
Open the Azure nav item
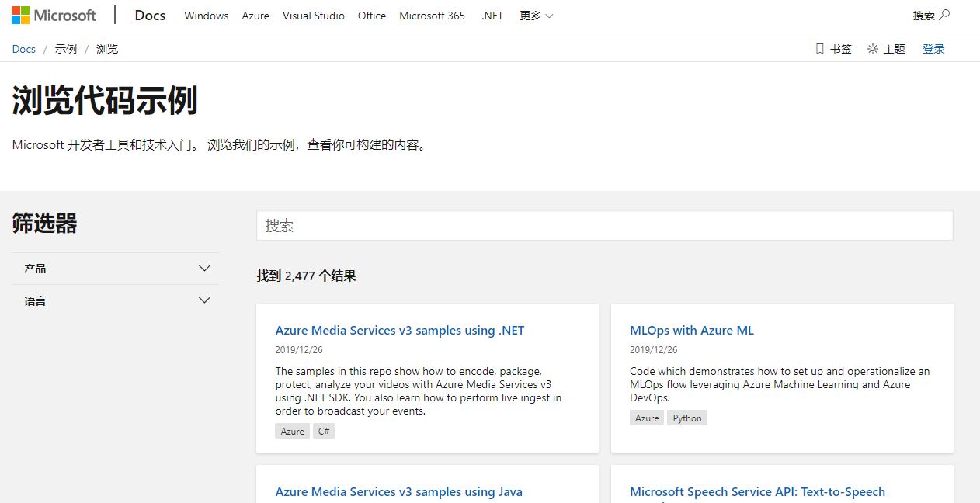click(x=255, y=16)
